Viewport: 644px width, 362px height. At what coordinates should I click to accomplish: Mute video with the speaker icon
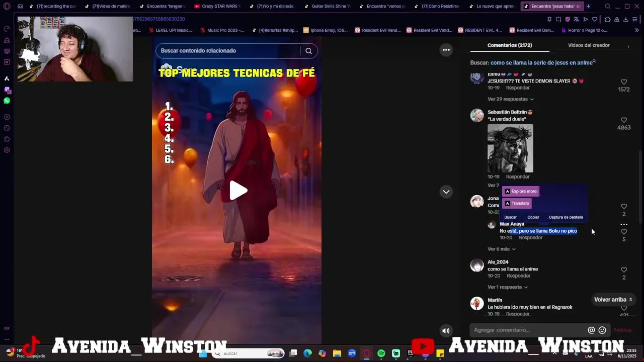446,330
